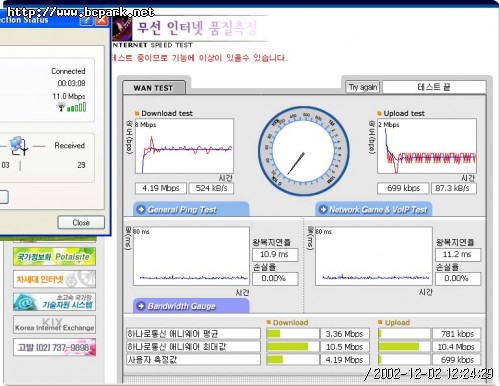Click the network computers icon beside Received
The image size is (500, 386).
19,146
